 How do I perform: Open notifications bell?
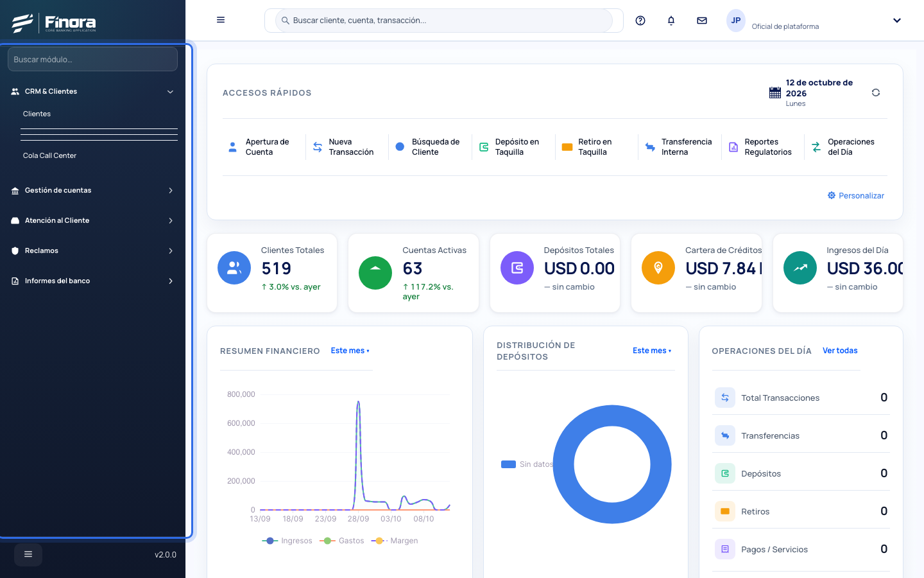[671, 21]
